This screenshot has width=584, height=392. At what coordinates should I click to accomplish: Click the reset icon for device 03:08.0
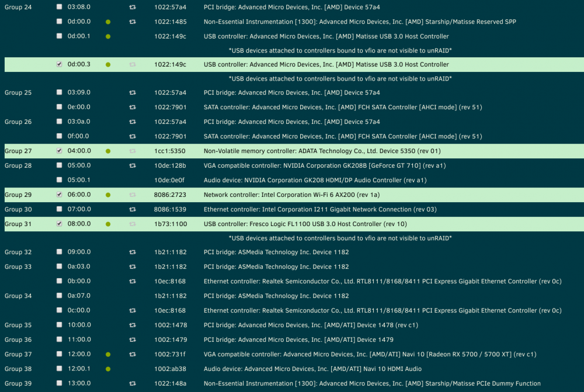coord(132,7)
